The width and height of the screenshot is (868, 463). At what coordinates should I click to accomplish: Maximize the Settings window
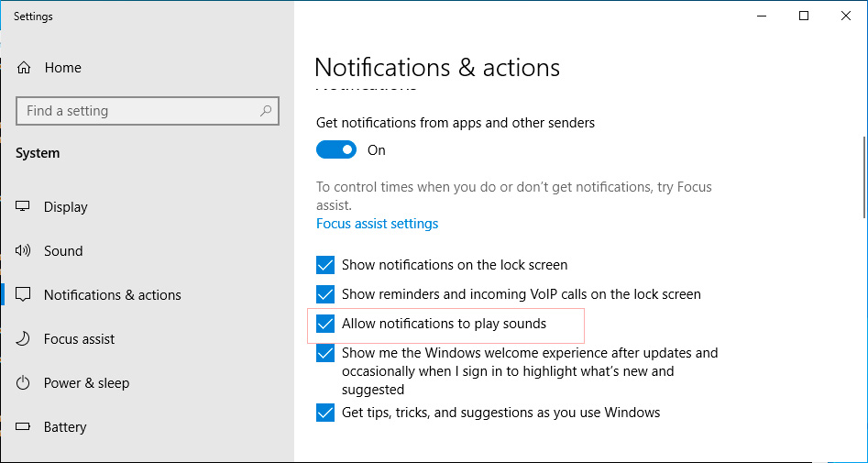pos(804,17)
